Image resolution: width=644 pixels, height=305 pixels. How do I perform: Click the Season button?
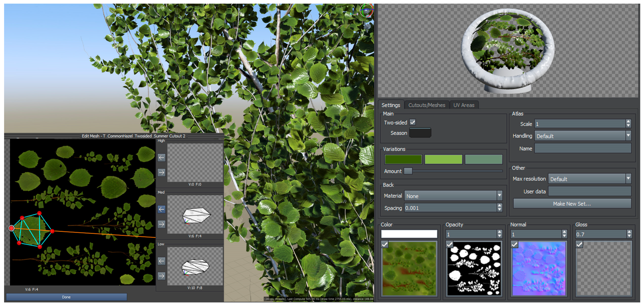tap(420, 133)
